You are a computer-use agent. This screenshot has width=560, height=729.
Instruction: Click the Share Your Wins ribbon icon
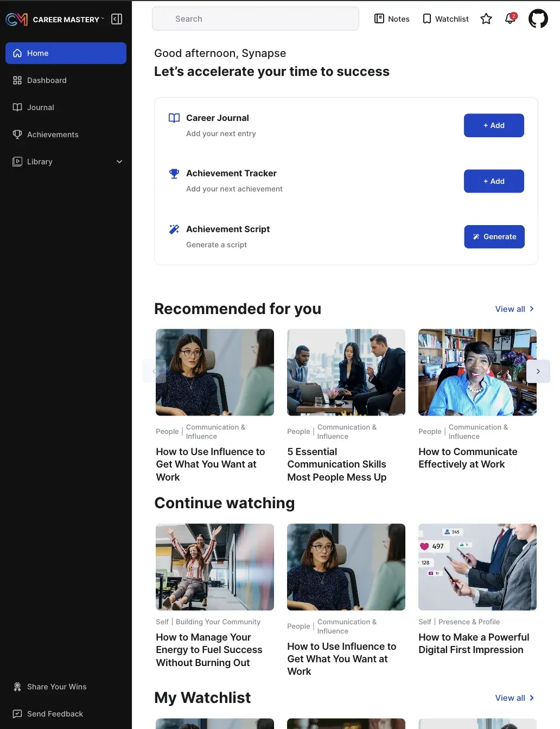click(x=17, y=687)
